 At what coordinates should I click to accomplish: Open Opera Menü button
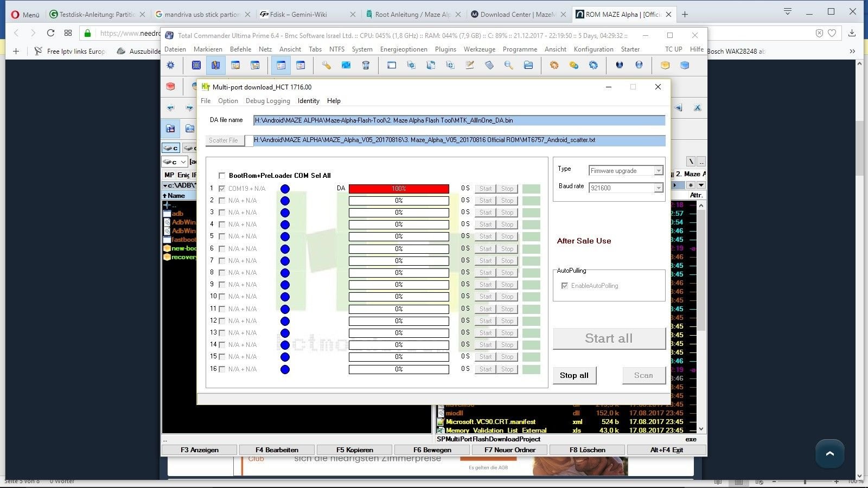click(x=25, y=15)
